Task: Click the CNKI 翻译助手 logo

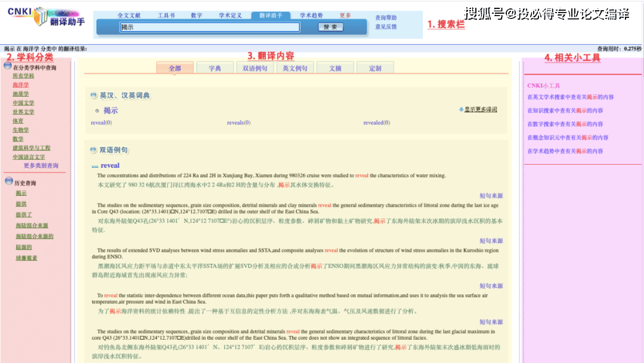Action: pyautogui.click(x=46, y=17)
